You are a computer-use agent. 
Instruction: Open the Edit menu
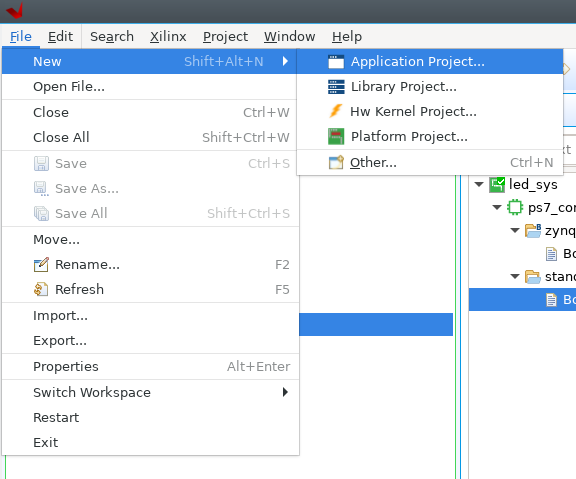[60, 36]
